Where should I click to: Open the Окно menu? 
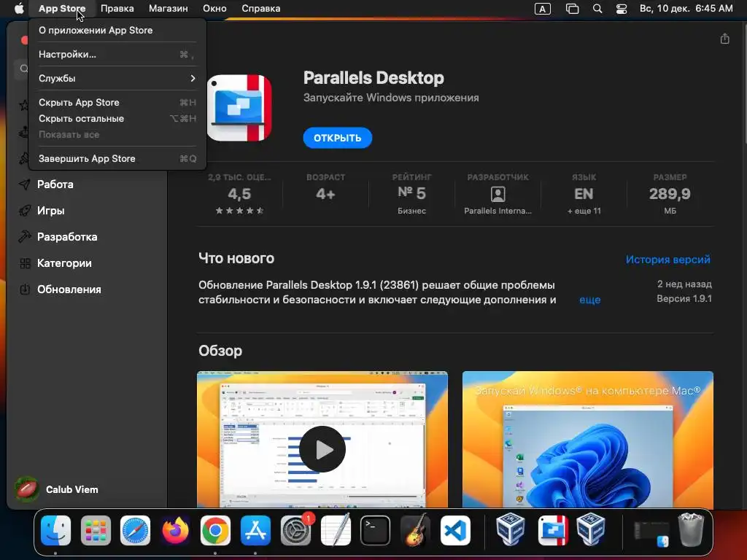214,9
